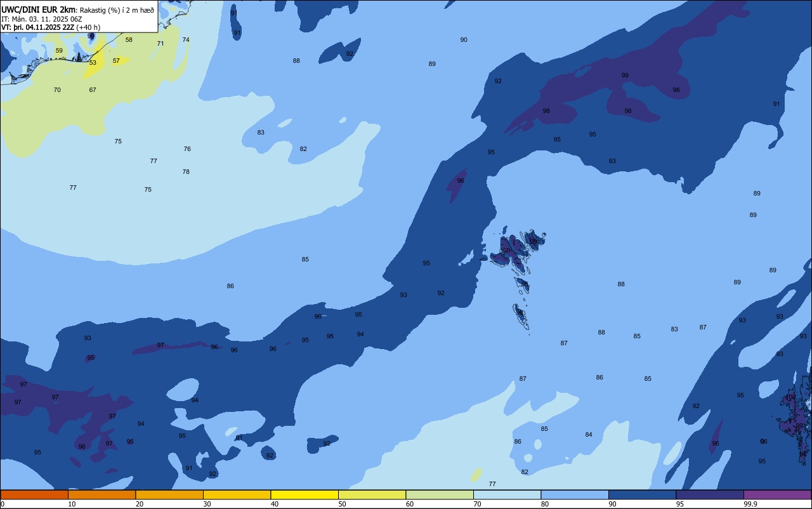Click the humidity value '76' on the map
812x509 pixels.
pyautogui.click(x=187, y=149)
